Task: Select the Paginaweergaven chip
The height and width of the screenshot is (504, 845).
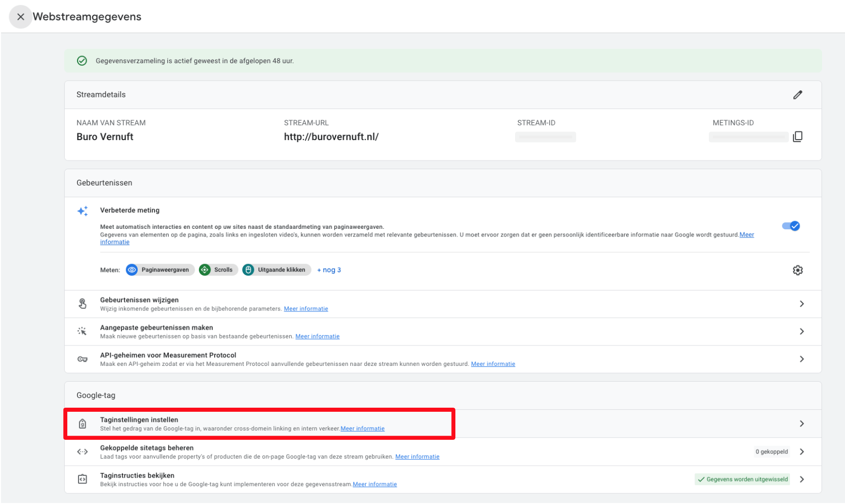Action: (160, 270)
